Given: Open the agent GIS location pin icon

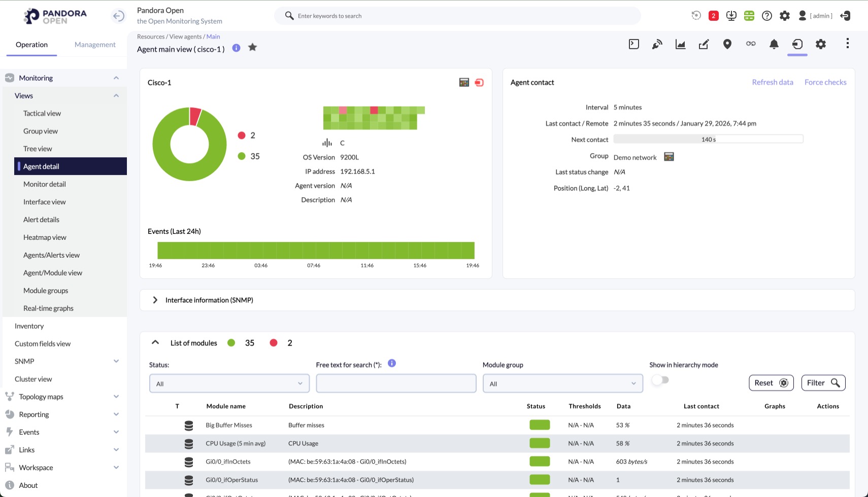Looking at the screenshot, I should pos(727,44).
